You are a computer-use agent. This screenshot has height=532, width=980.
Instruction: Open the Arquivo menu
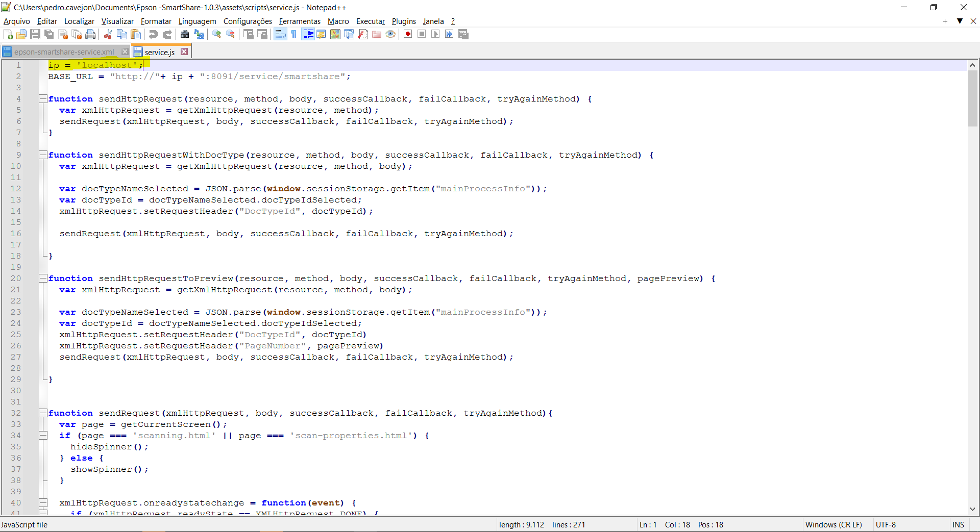point(17,21)
